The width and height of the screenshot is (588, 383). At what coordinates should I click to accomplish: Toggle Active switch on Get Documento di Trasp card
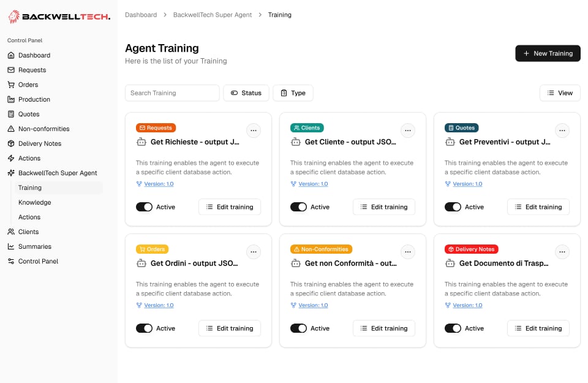tap(453, 328)
